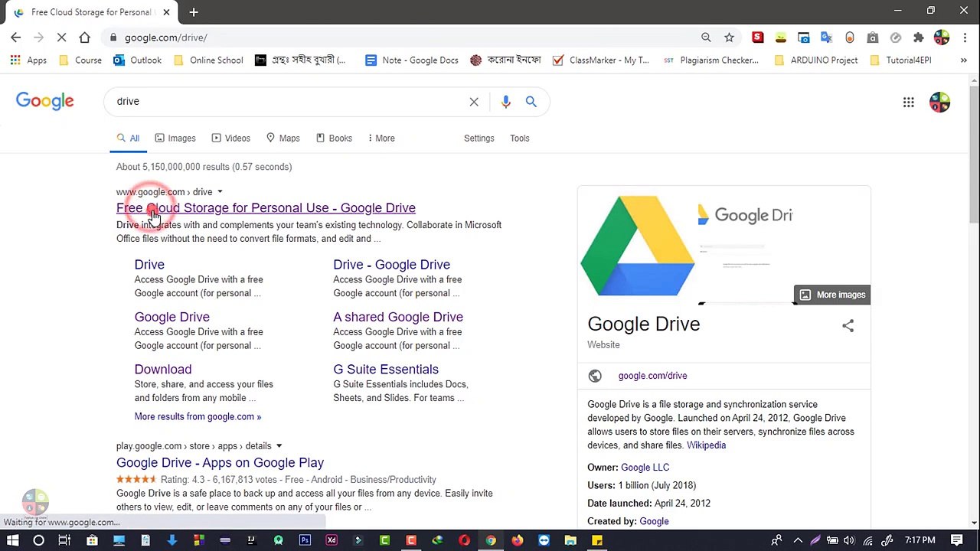This screenshot has width=980, height=551.
Task: Open the Google apps grid
Action: click(x=908, y=102)
